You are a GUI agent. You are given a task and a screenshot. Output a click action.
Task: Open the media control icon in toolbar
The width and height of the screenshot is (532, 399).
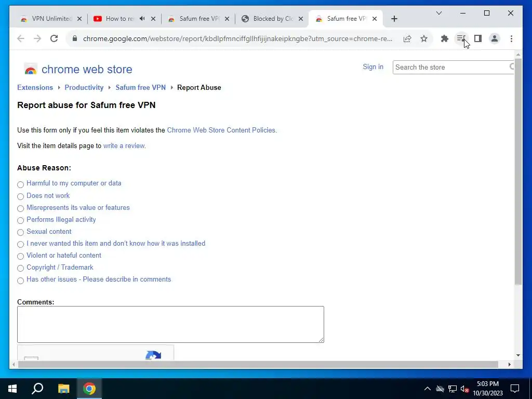[461, 38]
